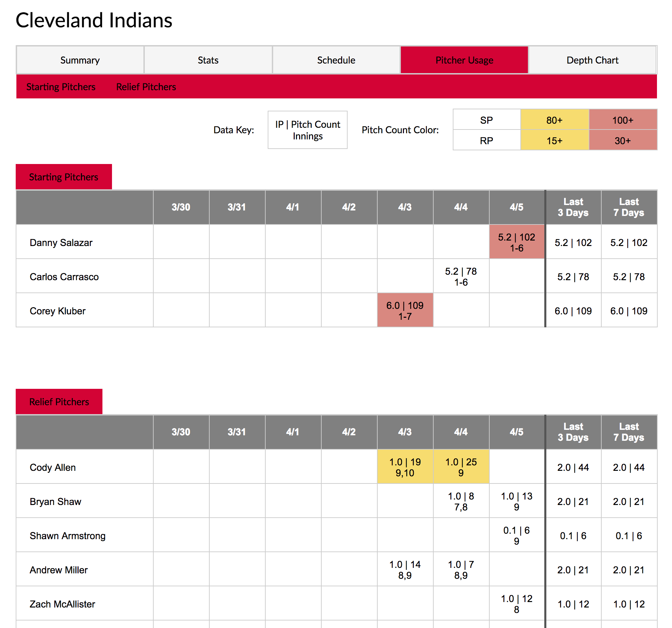Click Cody Allen's 4/4 cell 1.0 | 25
This screenshot has width=672, height=628.
[461, 467]
